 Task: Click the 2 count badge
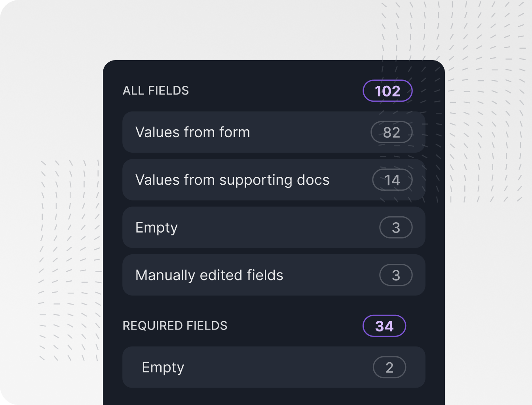pos(389,367)
